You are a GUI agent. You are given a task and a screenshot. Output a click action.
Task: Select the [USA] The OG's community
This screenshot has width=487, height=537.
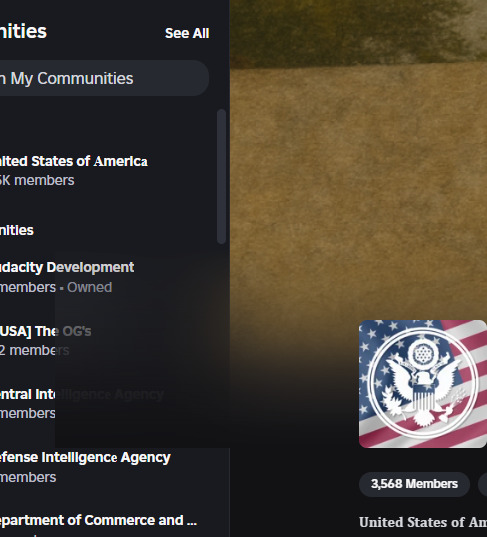pyautogui.click(x=46, y=340)
